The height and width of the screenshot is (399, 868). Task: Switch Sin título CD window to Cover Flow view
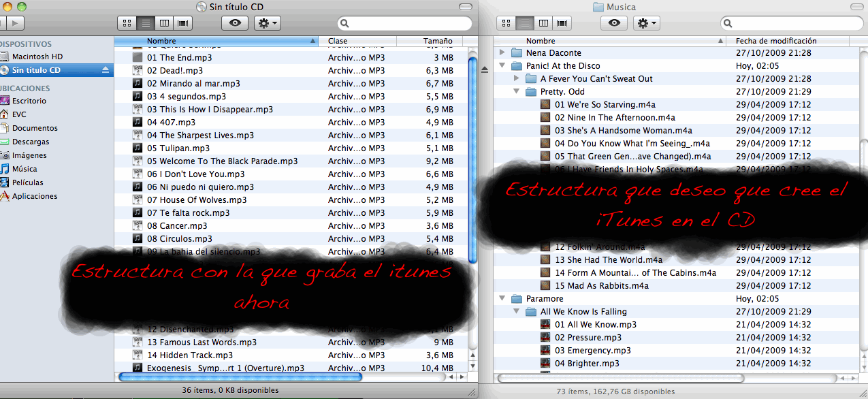[182, 23]
